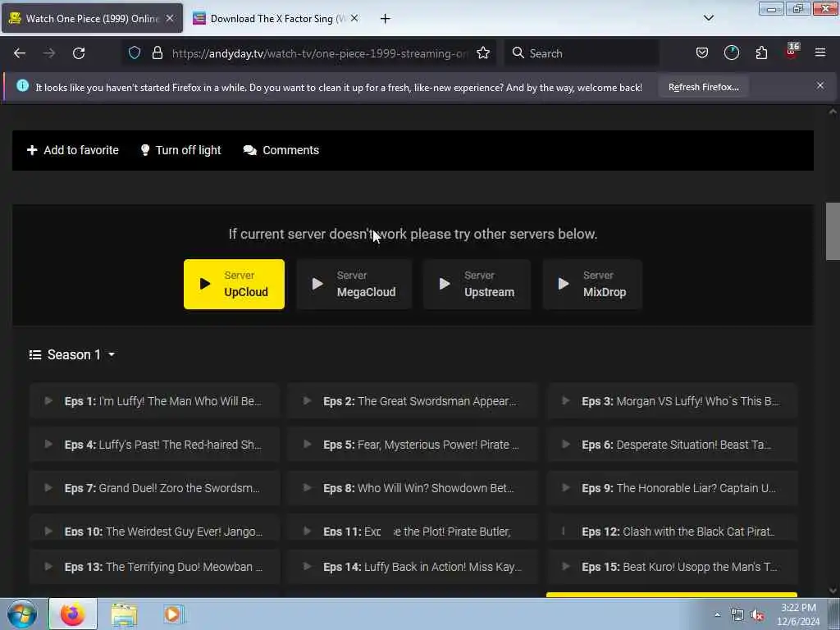The image size is (840, 630).
Task: Switch to the MixDrop server
Action: click(592, 284)
